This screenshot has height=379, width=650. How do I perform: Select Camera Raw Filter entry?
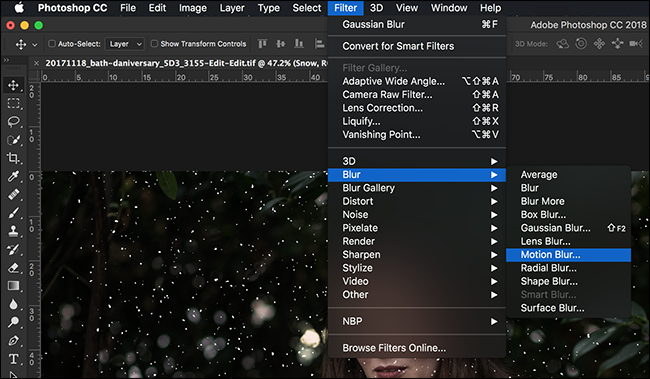(x=417, y=95)
